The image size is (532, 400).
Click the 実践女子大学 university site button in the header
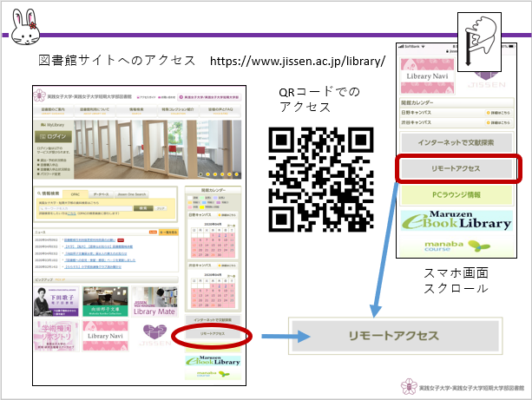pos(209,97)
